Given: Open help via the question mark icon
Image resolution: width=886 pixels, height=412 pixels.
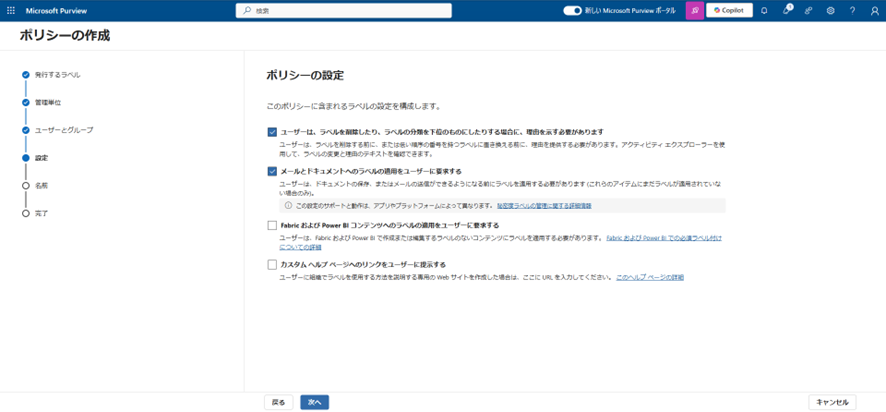Looking at the screenshot, I should coord(852,10).
